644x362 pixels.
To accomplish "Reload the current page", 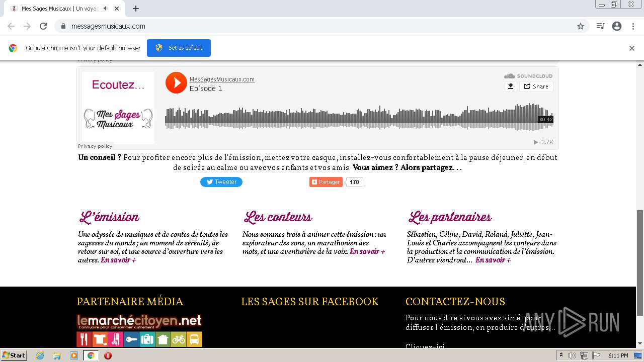I will coord(43,26).
